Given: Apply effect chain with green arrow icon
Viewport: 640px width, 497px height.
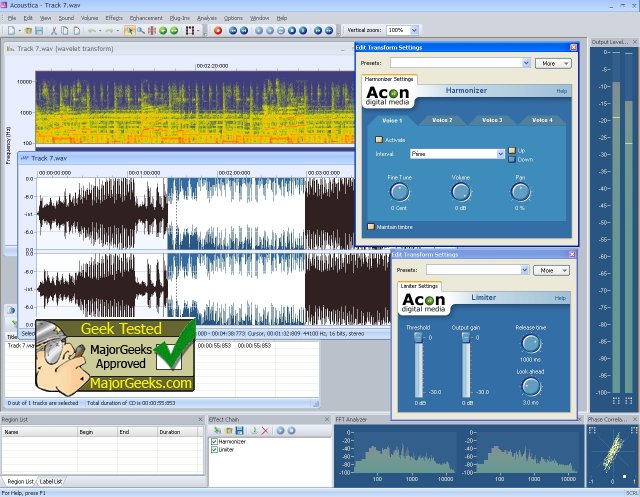Looking at the screenshot, I should point(254,430).
